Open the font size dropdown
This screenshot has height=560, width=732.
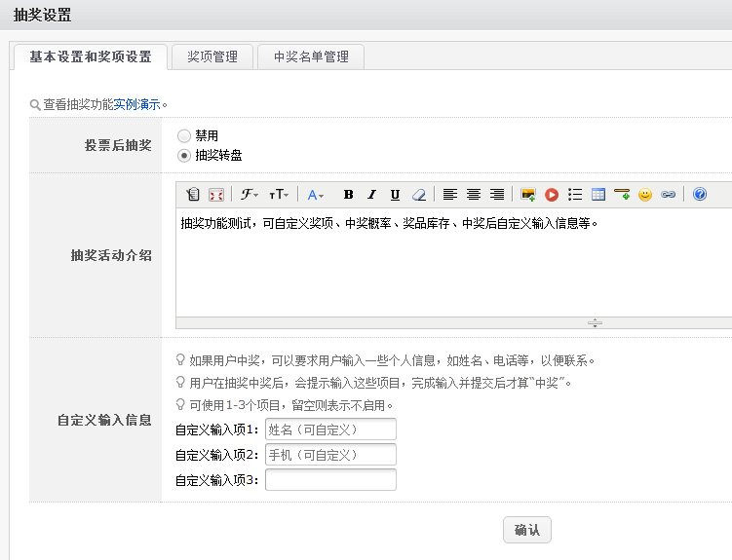pyautogui.click(x=279, y=195)
